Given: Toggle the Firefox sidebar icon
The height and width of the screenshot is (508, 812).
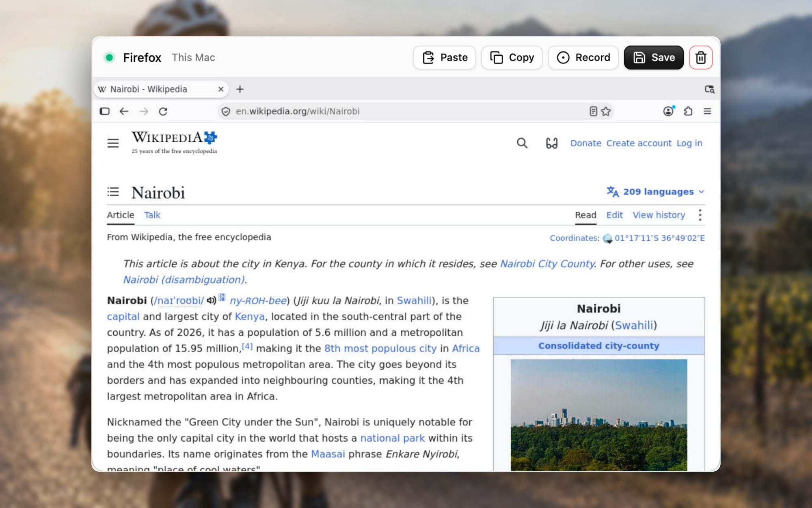Looking at the screenshot, I should click(x=104, y=111).
